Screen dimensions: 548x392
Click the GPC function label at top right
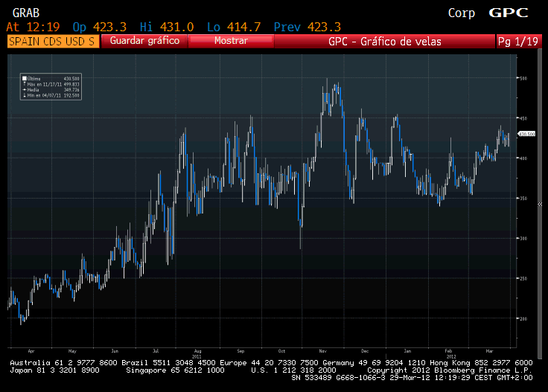tap(509, 13)
